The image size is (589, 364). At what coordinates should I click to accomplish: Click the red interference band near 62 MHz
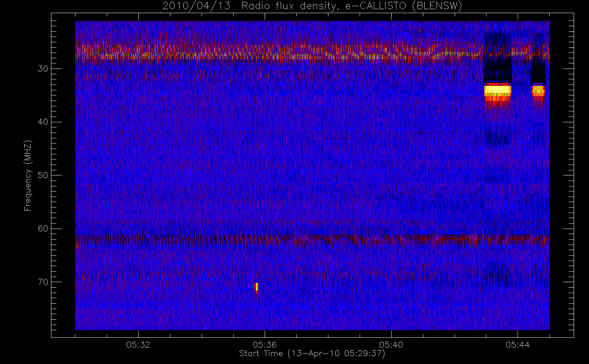312,240
